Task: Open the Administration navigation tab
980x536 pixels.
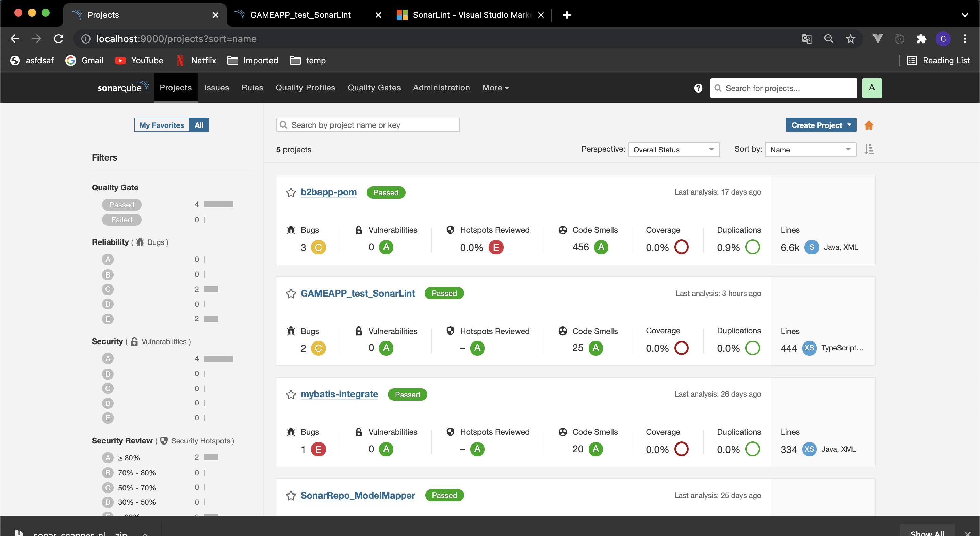Action: point(441,88)
